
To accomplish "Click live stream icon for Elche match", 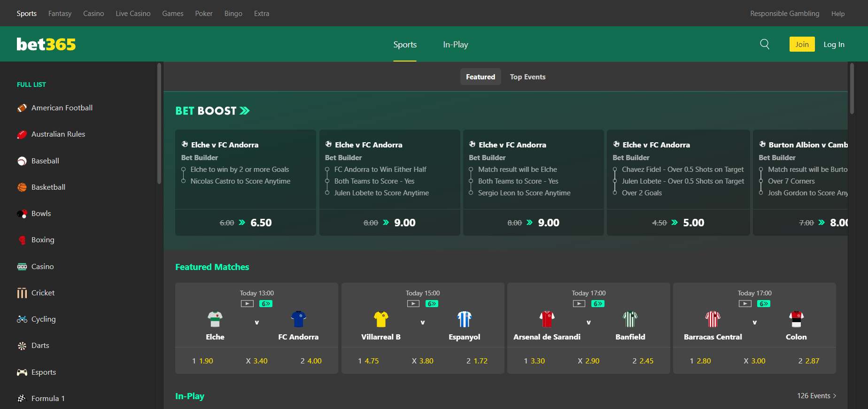I will point(247,304).
